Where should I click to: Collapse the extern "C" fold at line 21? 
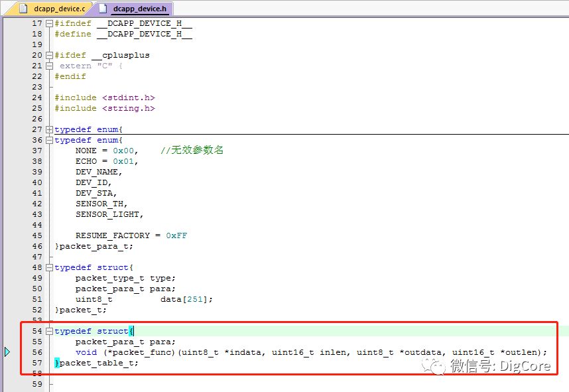point(49,66)
